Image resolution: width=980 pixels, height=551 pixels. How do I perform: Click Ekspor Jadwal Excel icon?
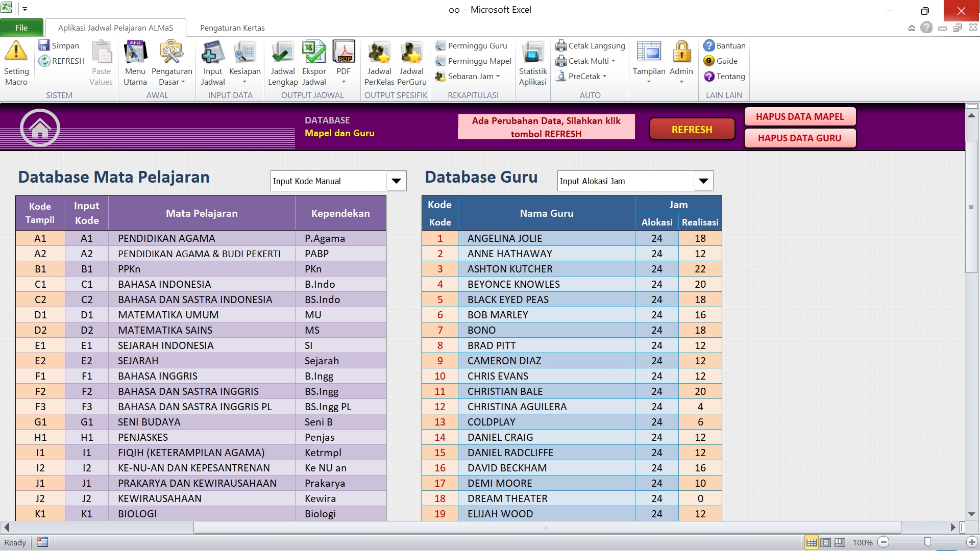pos(313,53)
